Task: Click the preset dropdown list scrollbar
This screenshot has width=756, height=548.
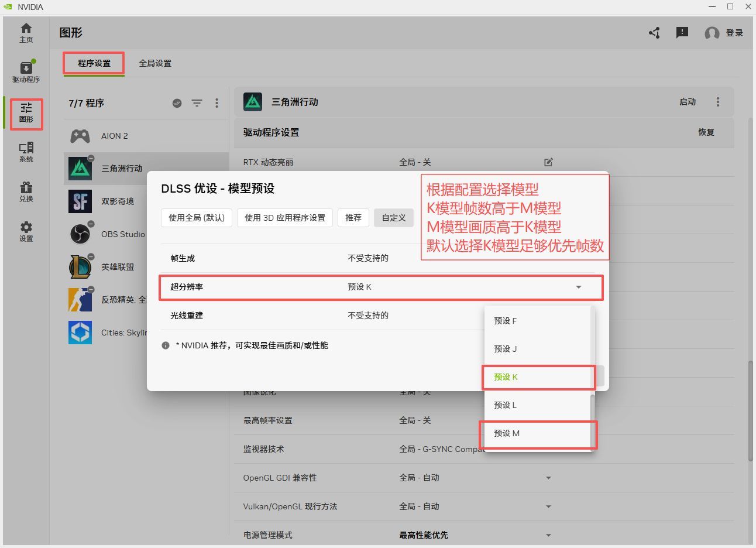Action: pyautogui.click(x=592, y=422)
